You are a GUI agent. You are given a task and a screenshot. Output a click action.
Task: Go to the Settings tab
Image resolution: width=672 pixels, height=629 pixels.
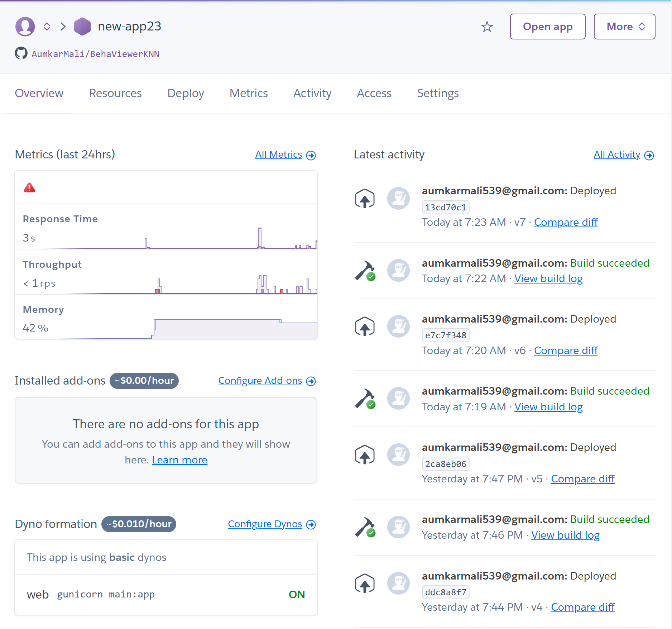click(438, 93)
